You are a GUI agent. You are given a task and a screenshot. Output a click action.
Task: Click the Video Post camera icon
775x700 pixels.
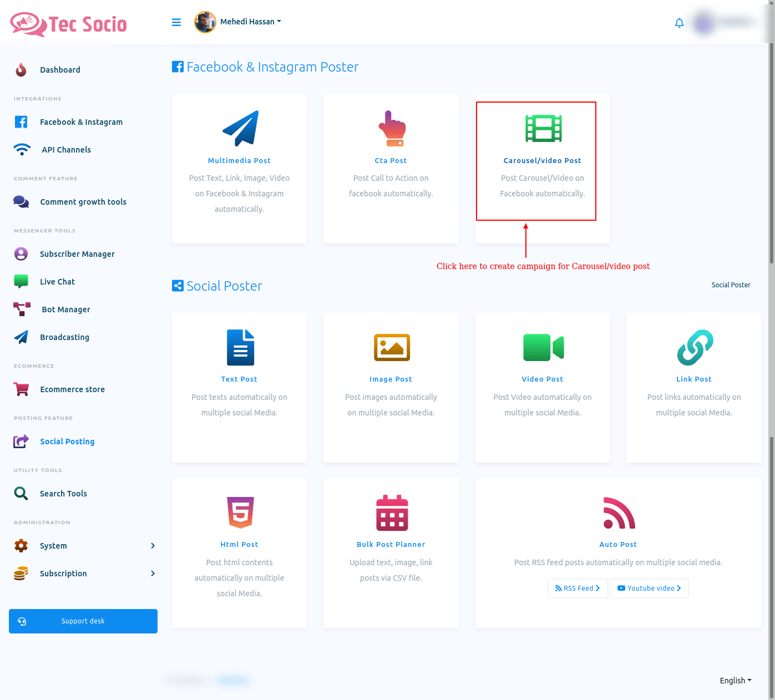[543, 348]
